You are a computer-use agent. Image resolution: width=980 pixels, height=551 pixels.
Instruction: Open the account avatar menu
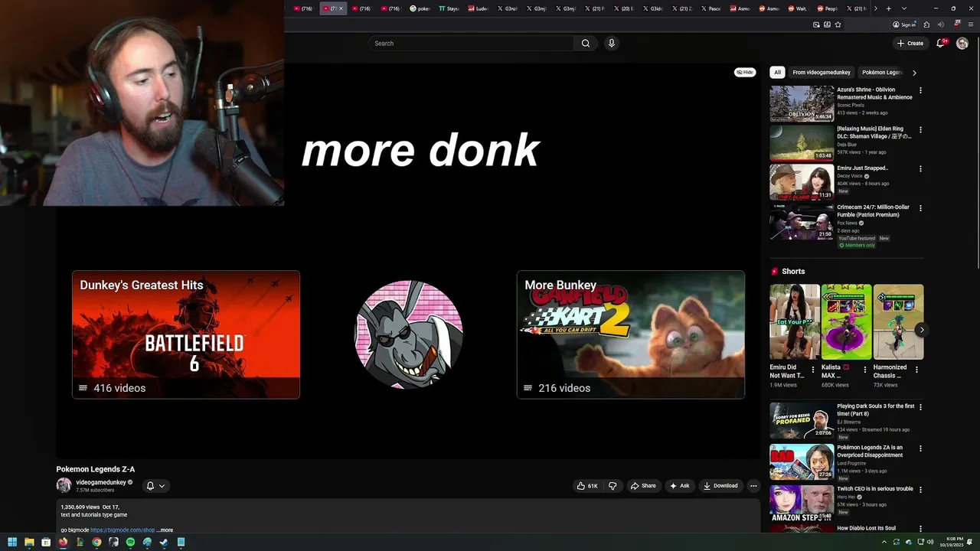coord(962,44)
